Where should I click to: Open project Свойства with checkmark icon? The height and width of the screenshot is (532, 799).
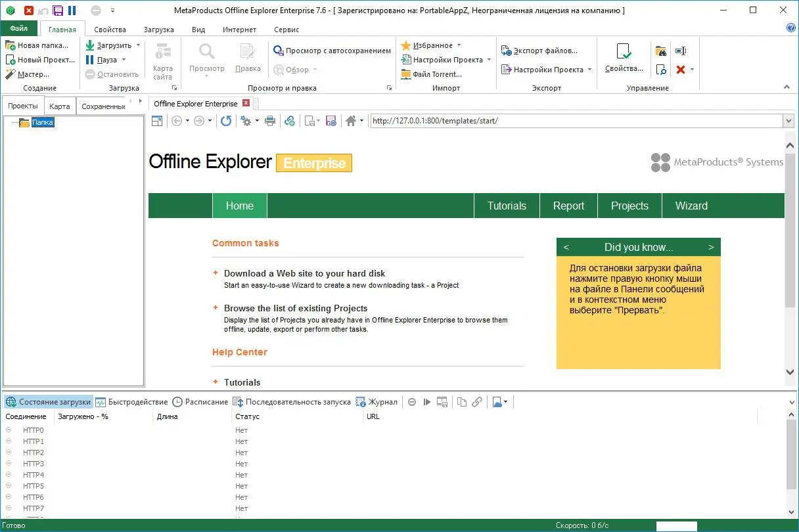[x=624, y=58]
